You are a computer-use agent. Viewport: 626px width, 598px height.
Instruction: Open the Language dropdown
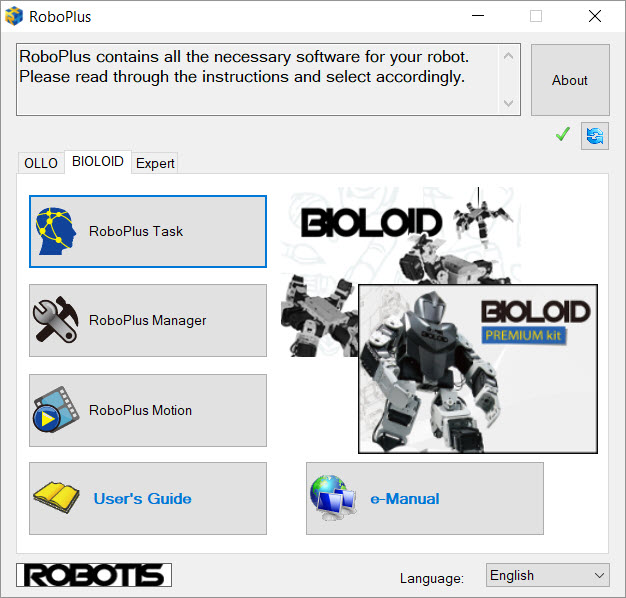click(x=547, y=576)
